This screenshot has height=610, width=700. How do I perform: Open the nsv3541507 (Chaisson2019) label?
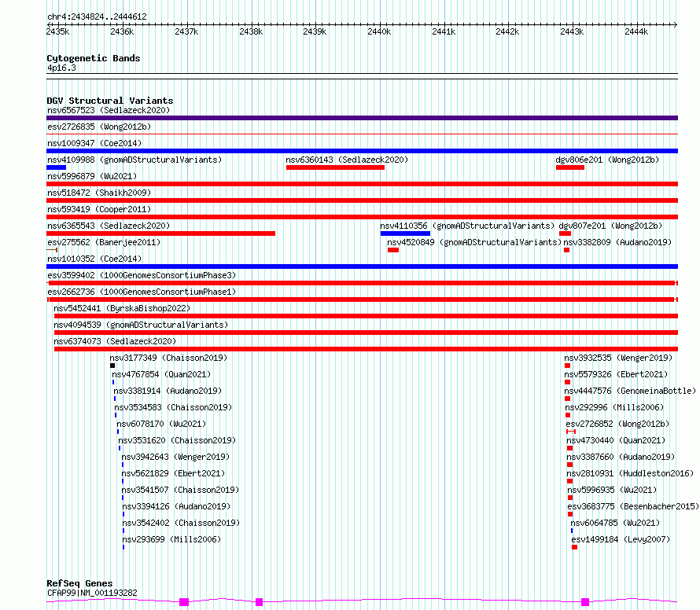180,490
